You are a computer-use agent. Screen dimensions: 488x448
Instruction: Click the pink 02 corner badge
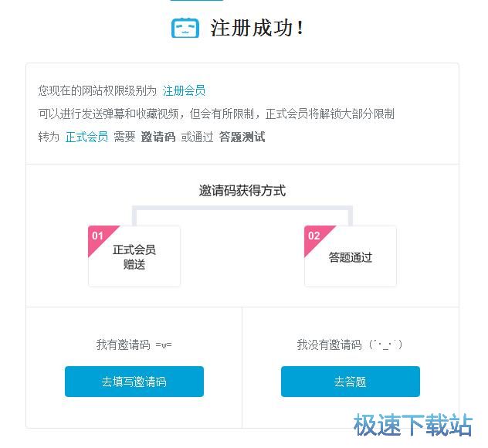(315, 236)
